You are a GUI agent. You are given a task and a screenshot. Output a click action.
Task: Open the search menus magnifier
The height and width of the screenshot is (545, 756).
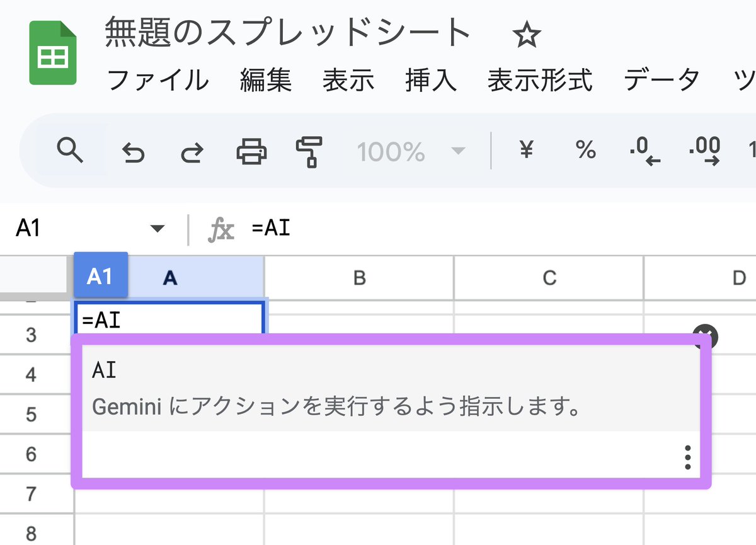[69, 151]
